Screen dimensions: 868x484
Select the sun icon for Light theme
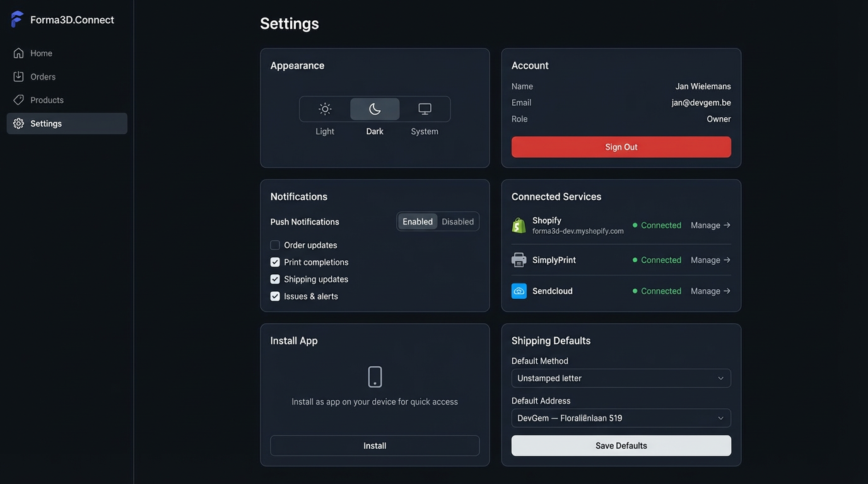point(324,108)
